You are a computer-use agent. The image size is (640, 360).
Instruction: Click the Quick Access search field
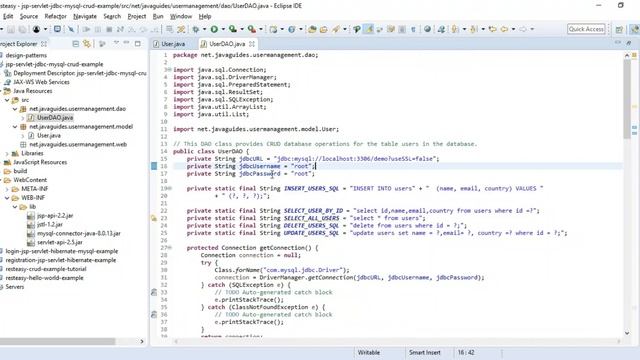586,29
